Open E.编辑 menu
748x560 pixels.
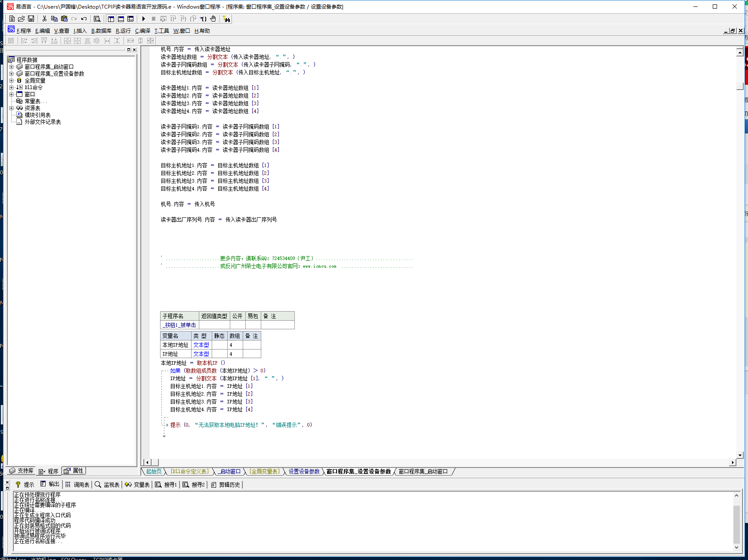pyautogui.click(x=43, y=31)
